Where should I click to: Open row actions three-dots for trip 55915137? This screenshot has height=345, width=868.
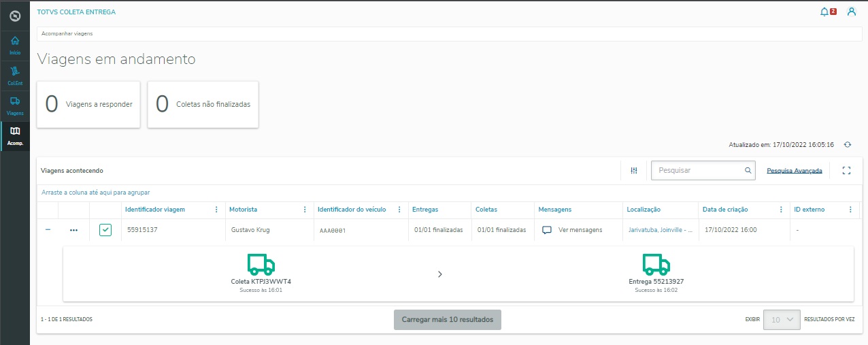(73, 231)
